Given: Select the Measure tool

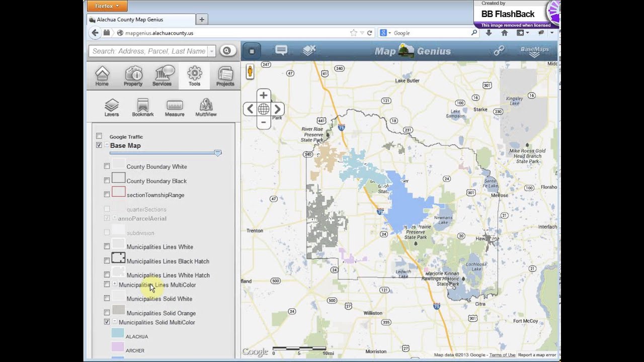Looking at the screenshot, I should click(x=175, y=108).
